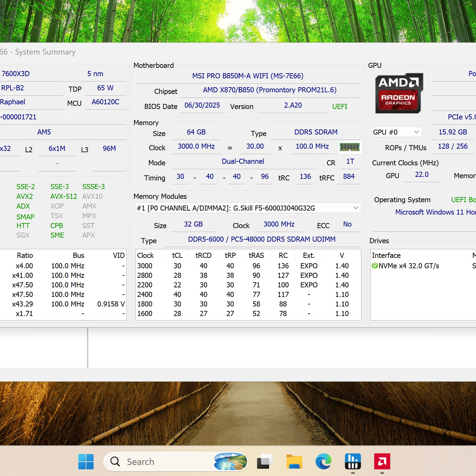Open the HWiNFO taskbar icon
This screenshot has width=476, height=476.
tap(353, 461)
